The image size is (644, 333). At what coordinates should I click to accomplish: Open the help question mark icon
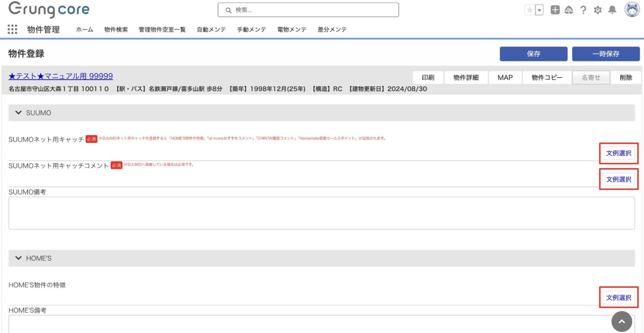click(x=583, y=10)
